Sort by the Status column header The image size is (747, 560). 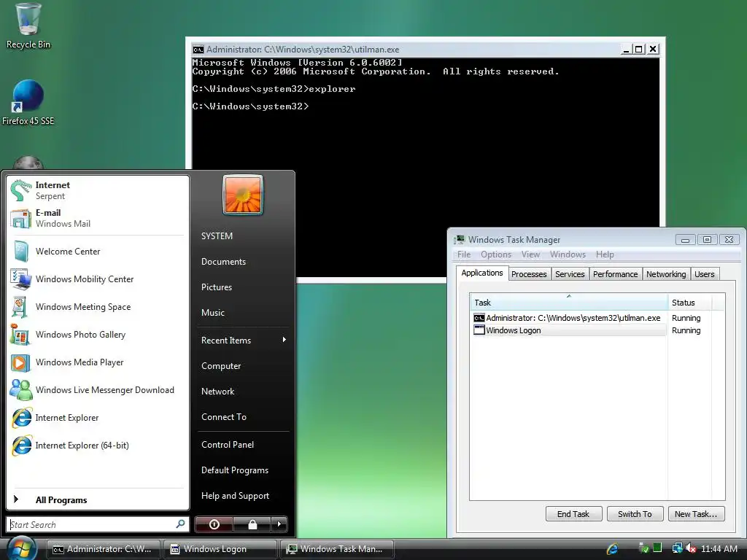click(689, 303)
